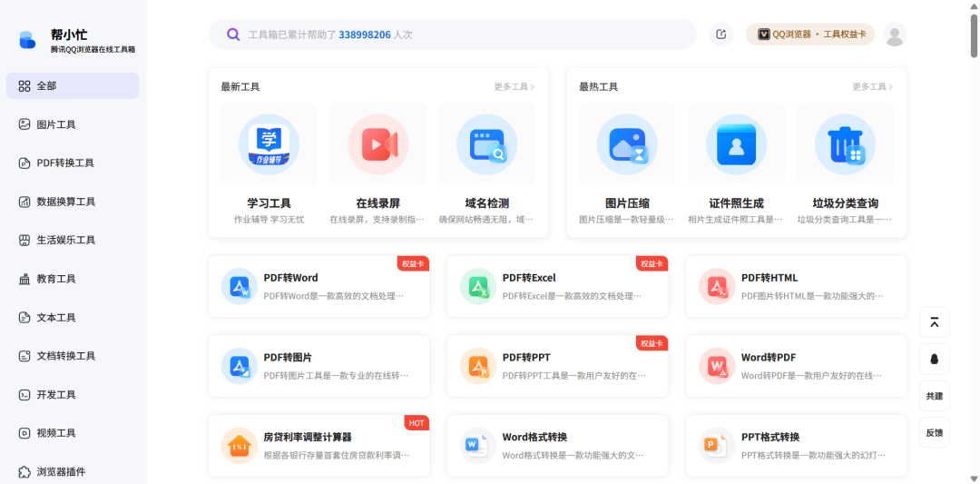Expand 更多工具 in the 最热工具 panel

(872, 87)
